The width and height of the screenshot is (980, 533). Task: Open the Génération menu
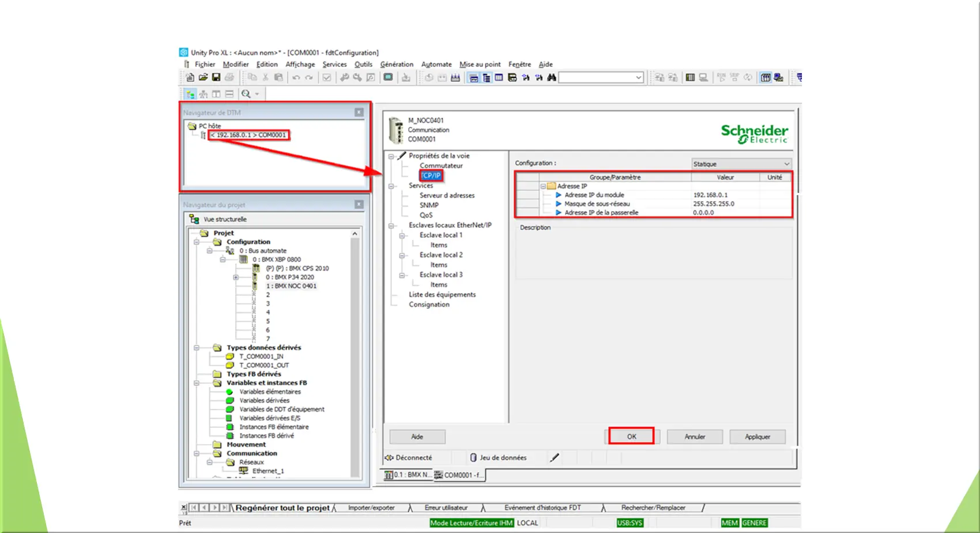tap(397, 65)
